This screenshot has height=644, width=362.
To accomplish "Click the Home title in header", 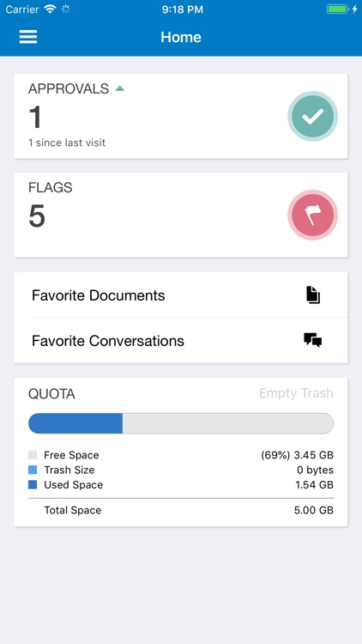I will [x=181, y=37].
